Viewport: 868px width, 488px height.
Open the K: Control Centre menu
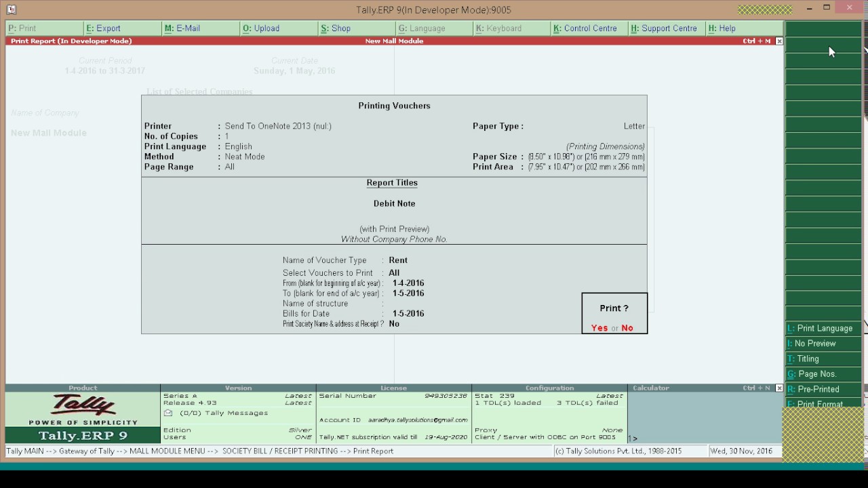590,28
